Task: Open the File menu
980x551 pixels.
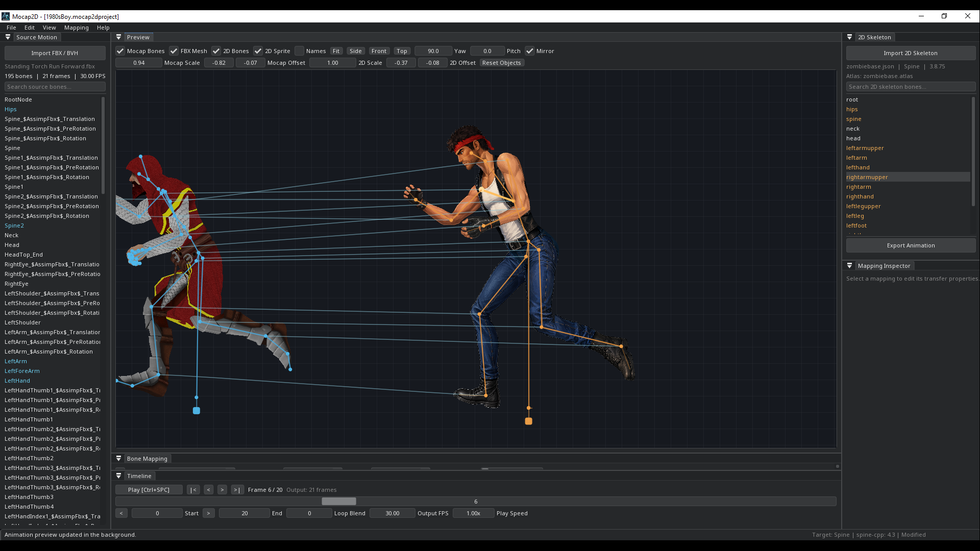Action: 11,28
